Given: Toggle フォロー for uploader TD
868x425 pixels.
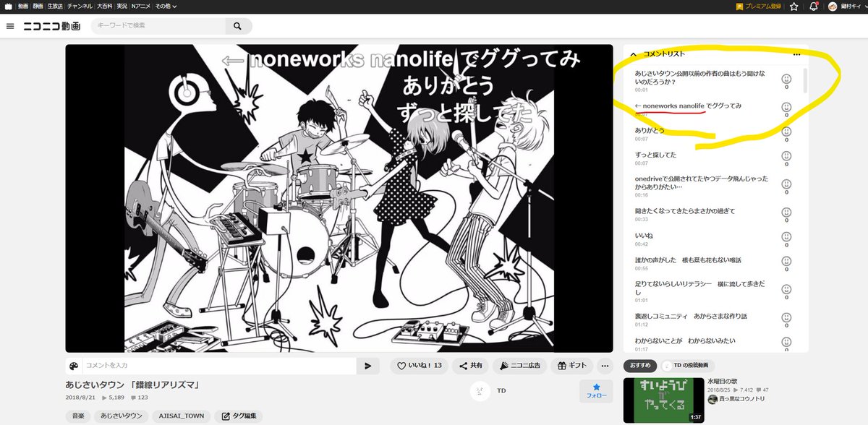Looking at the screenshot, I should 597,391.
